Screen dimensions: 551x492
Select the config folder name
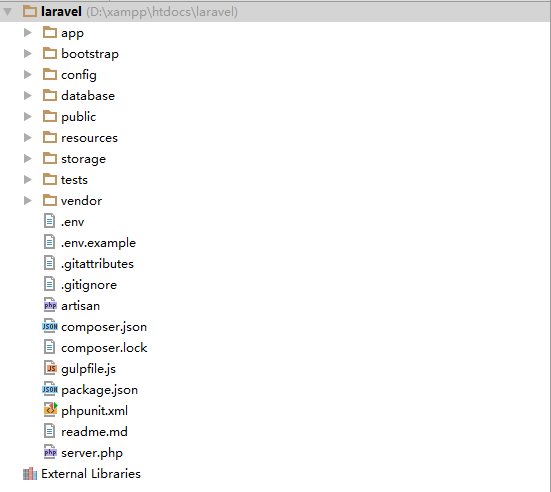click(x=79, y=75)
